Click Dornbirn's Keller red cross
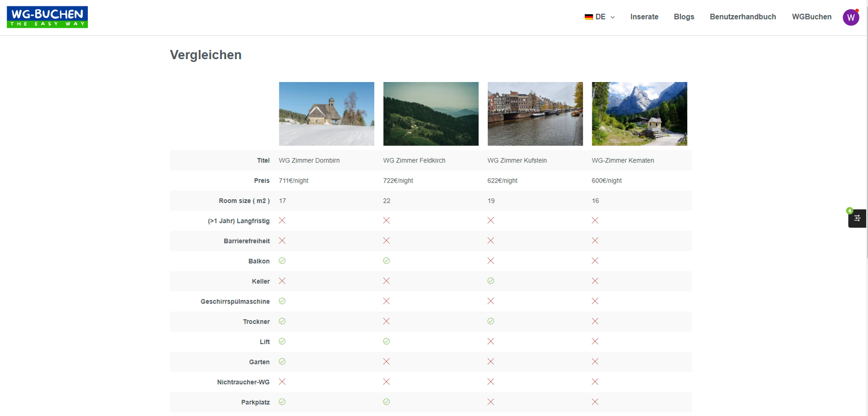This screenshot has width=868, height=416. [282, 281]
